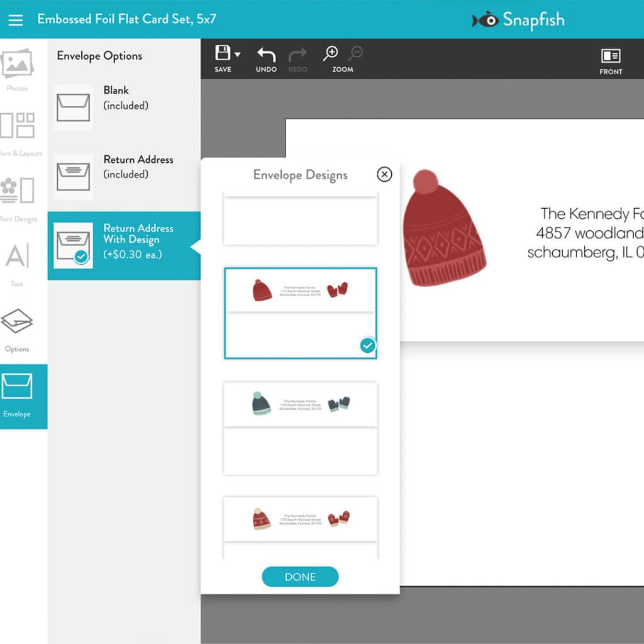
Task: Close the Envelope Designs popup
Action: click(384, 174)
